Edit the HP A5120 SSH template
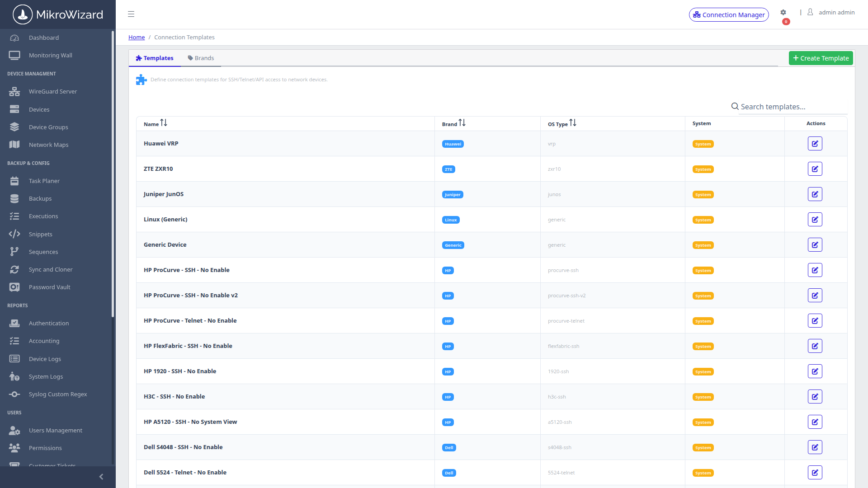This screenshot has height=488, width=868. tap(815, 422)
